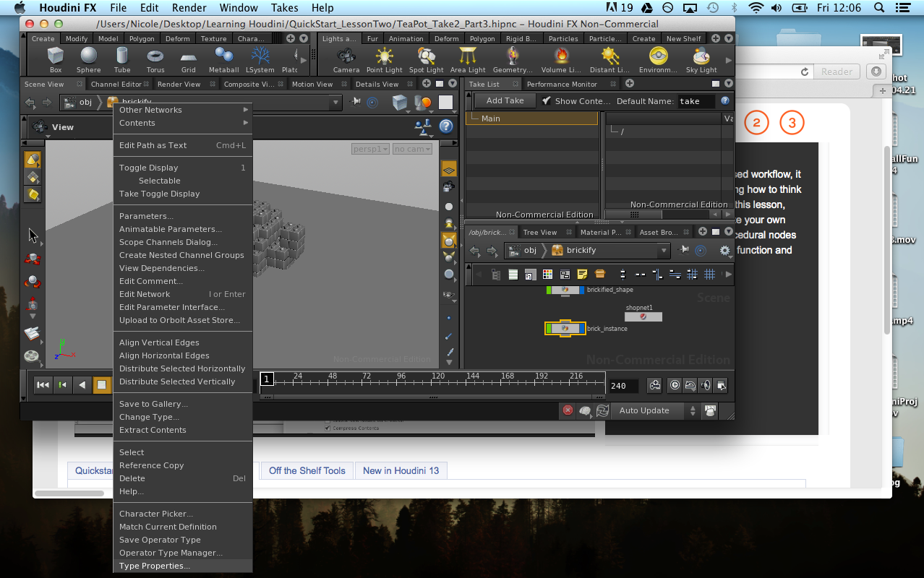This screenshot has height=578, width=924.
Task: Click the Tube shelf tool
Action: 122,59
